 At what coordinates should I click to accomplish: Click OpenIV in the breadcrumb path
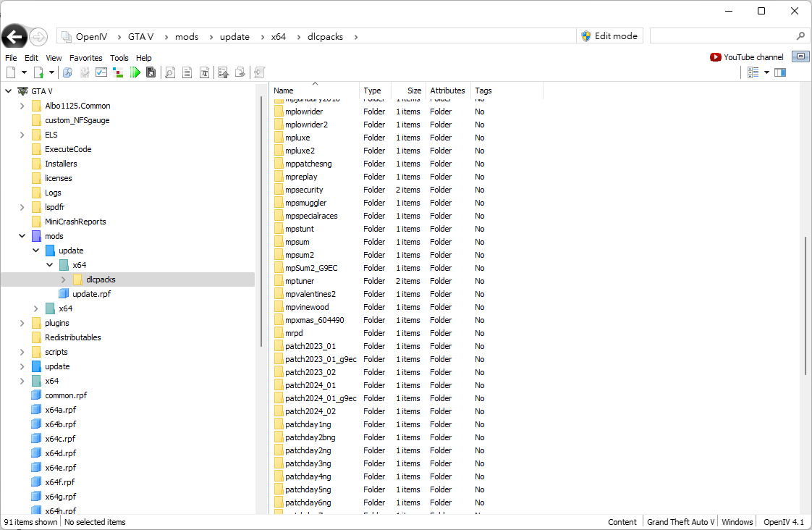pyautogui.click(x=92, y=37)
